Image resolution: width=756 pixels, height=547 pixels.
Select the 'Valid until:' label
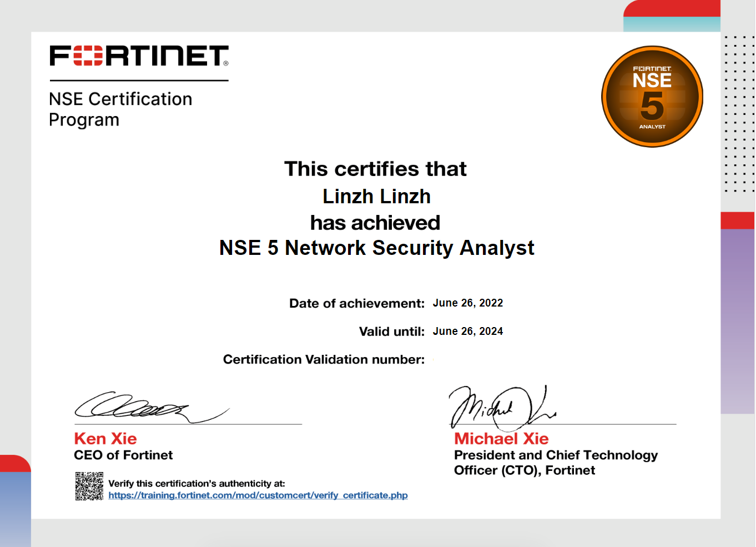coord(392,332)
